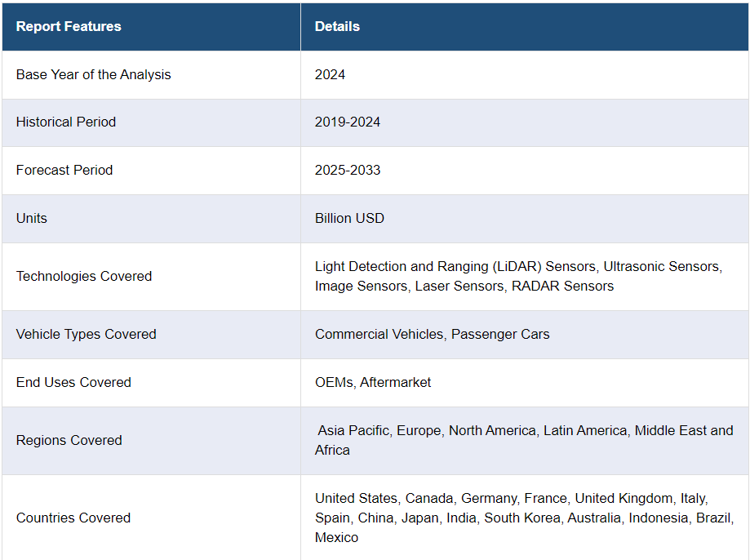This screenshot has width=750, height=560.
Task: Click the 2025-2033 forecast period value
Action: [x=348, y=170]
